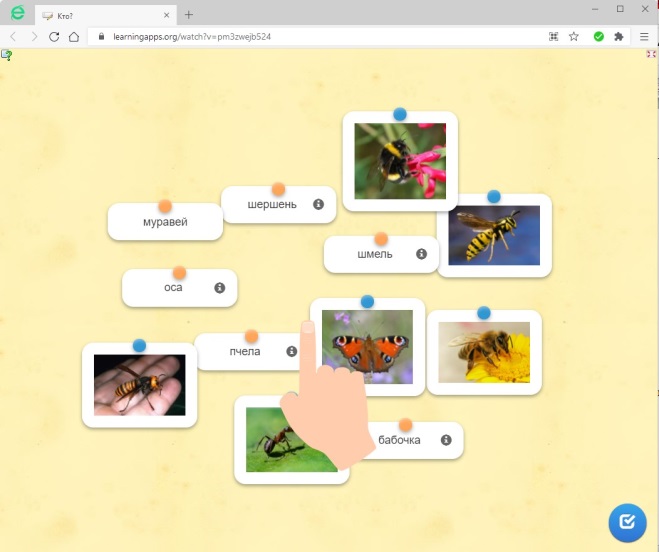Select the муравей word card
This screenshot has width=659, height=552.
tap(165, 222)
